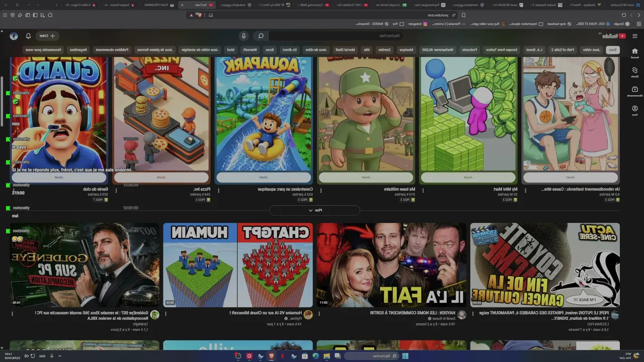Open Shorts from the sidebar
This screenshot has width=644, height=362.
pos(635,72)
